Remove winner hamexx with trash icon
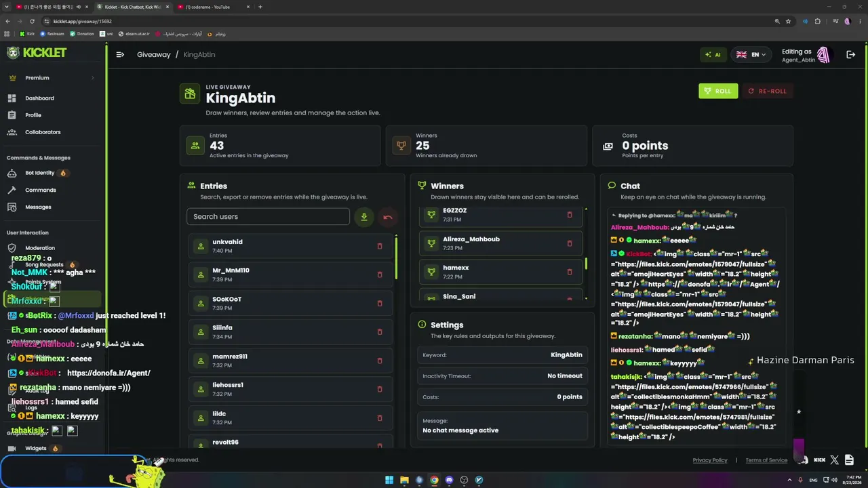 (x=570, y=272)
